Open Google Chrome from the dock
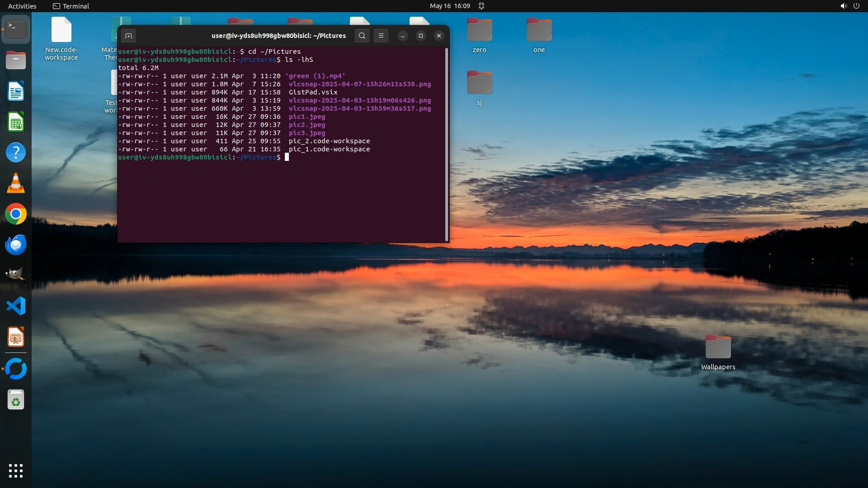 16,214
